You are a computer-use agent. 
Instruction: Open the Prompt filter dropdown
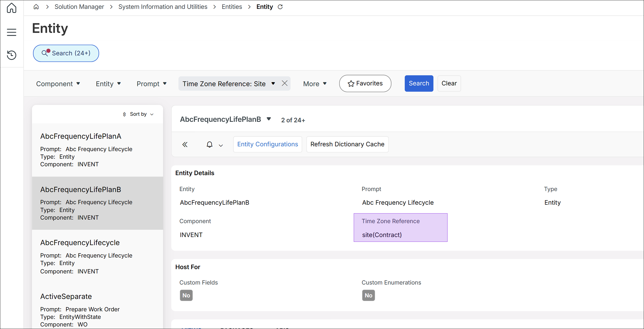151,84
